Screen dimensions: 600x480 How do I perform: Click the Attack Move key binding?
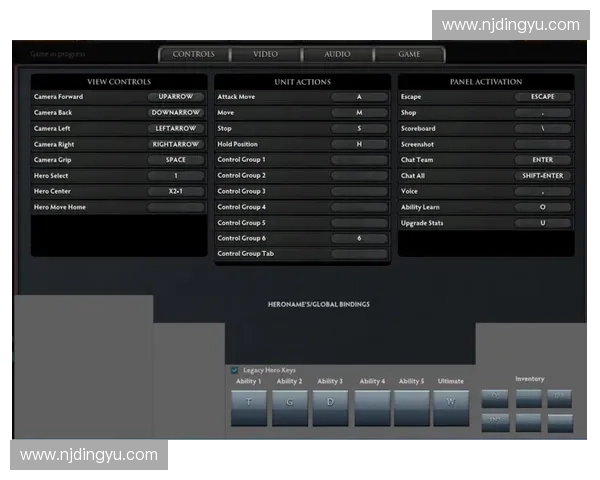(359, 97)
